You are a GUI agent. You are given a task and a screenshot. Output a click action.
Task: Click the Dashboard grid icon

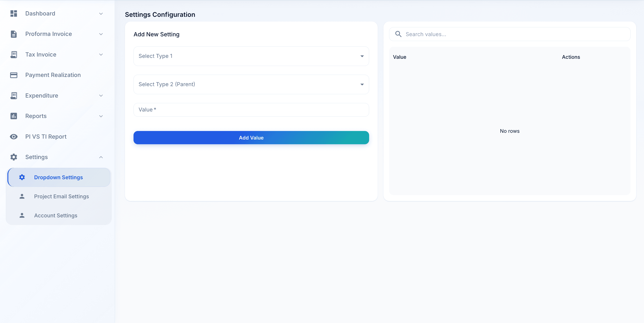[x=14, y=13]
